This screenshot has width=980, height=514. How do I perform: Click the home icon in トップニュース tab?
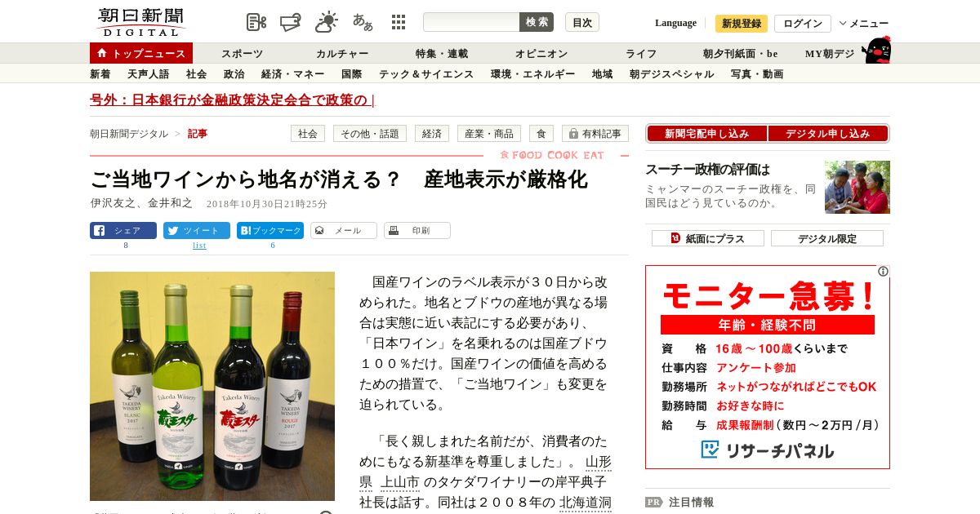(x=102, y=53)
